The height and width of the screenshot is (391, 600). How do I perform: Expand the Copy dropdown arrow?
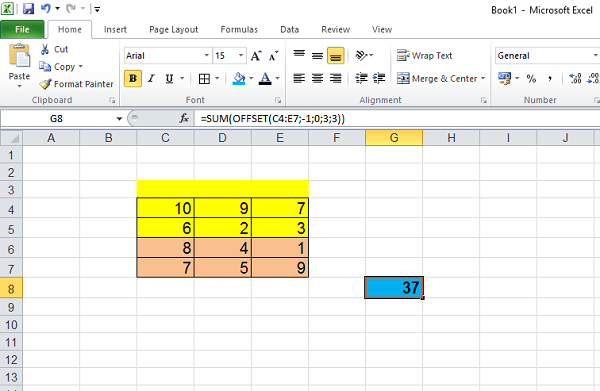tap(81, 67)
